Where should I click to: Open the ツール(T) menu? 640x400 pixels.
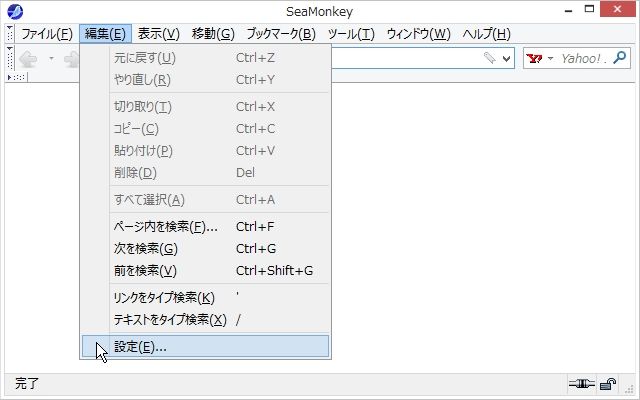[x=351, y=34]
